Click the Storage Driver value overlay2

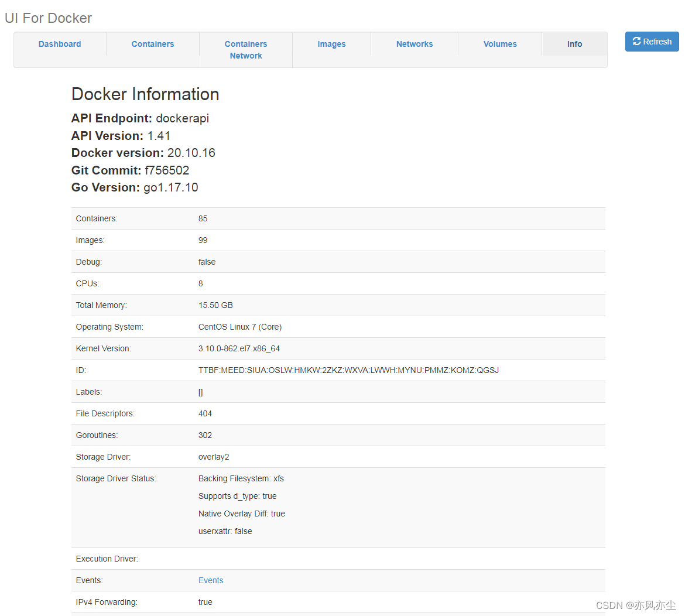[214, 457]
